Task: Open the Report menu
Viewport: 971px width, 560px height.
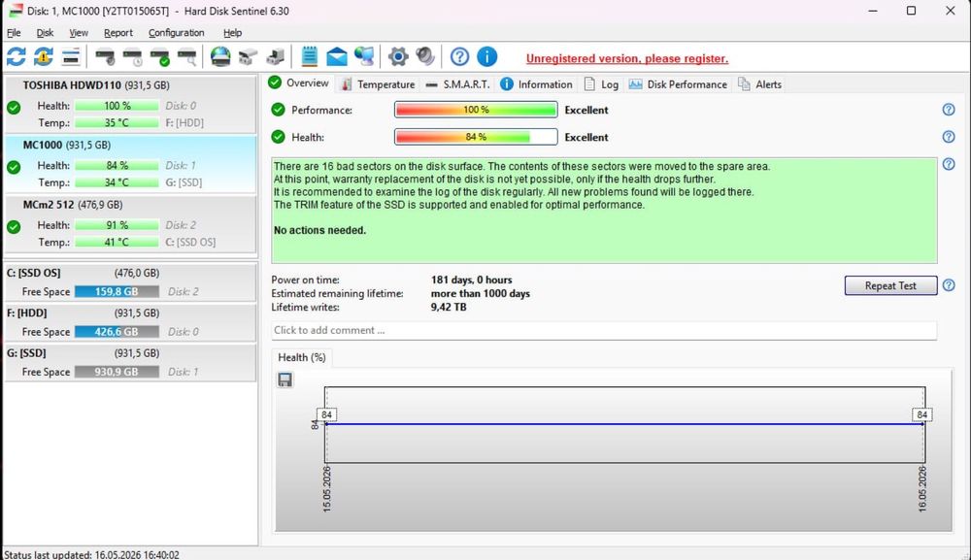Action: (118, 33)
